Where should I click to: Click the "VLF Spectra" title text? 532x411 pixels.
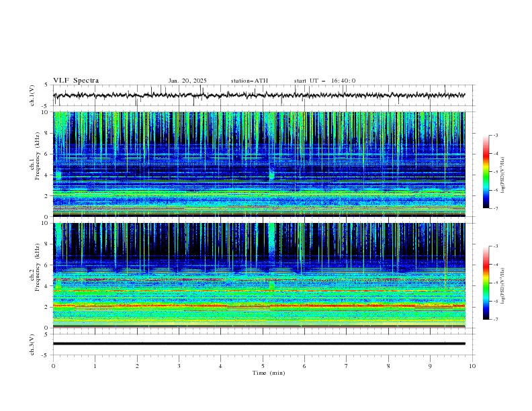tap(76, 81)
